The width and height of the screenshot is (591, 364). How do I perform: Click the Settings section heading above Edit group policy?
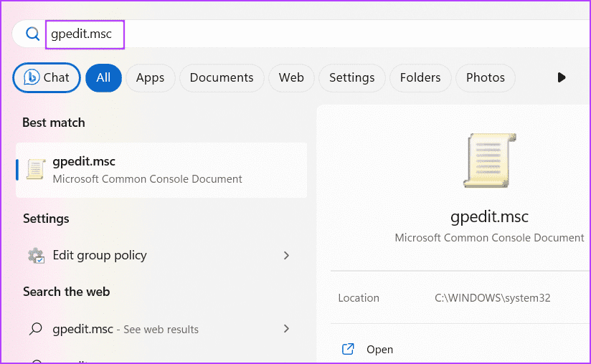coord(46,219)
